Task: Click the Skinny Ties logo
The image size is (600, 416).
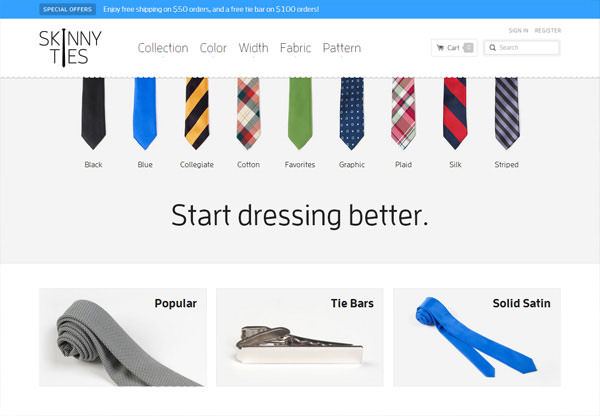Action: pyautogui.click(x=70, y=48)
